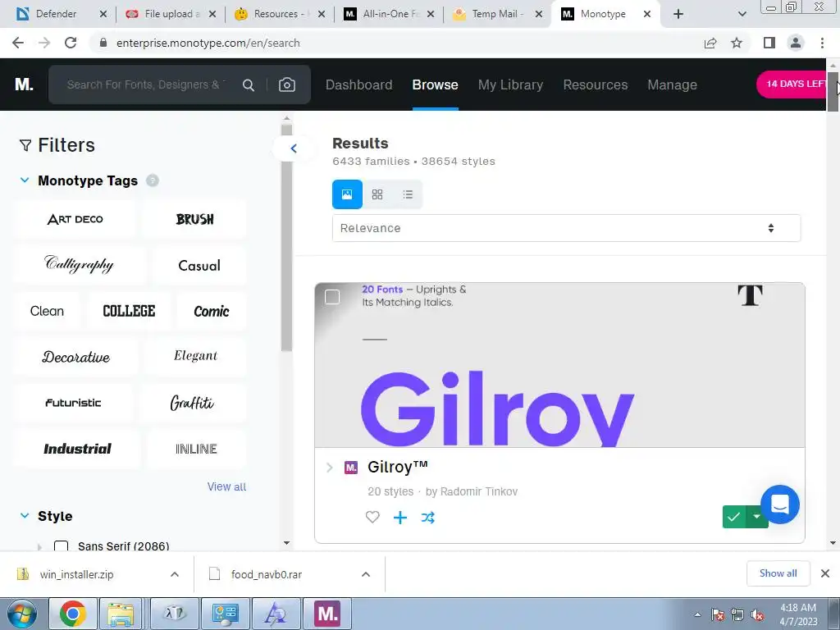Screen dimensions: 840x630
Task: Switch to grid view layout
Action: point(377,194)
